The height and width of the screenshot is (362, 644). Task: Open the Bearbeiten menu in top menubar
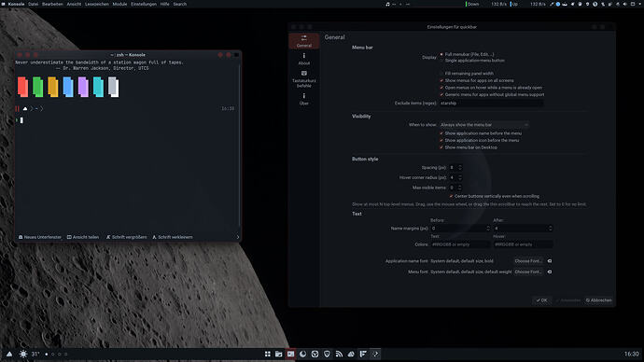52,4
